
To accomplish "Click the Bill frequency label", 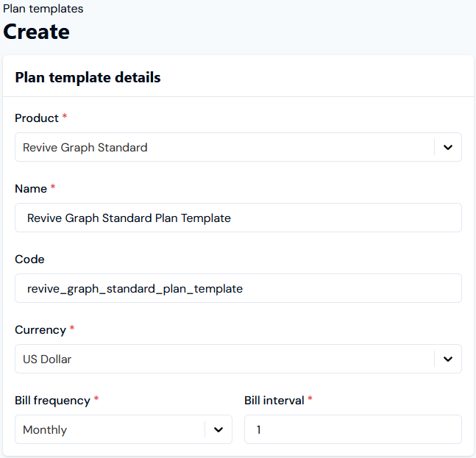I will [52, 400].
